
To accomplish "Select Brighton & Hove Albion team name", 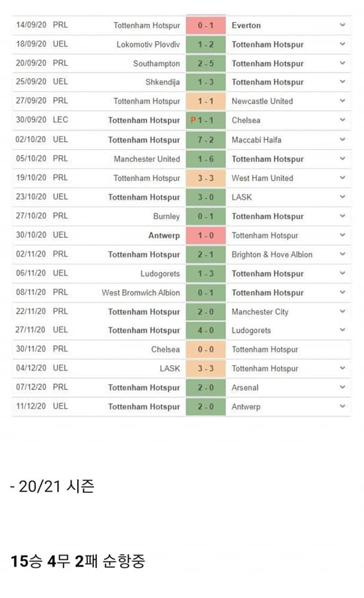I will [272, 254].
